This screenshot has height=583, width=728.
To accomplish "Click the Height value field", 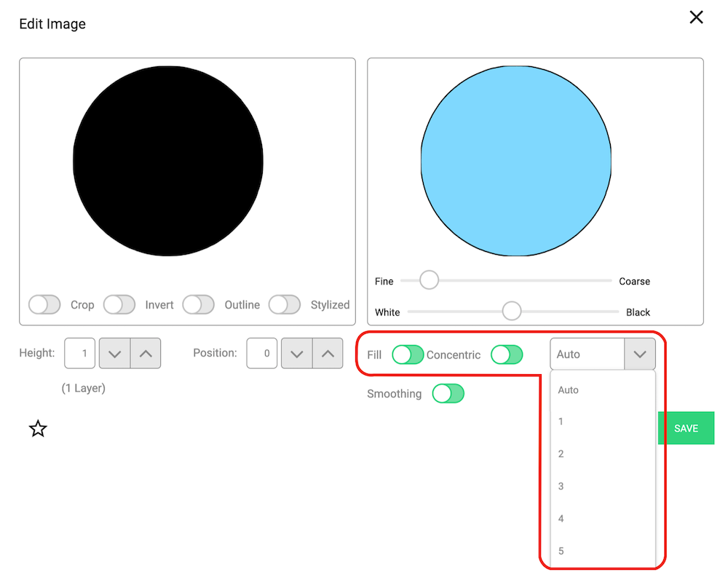I will [80, 353].
